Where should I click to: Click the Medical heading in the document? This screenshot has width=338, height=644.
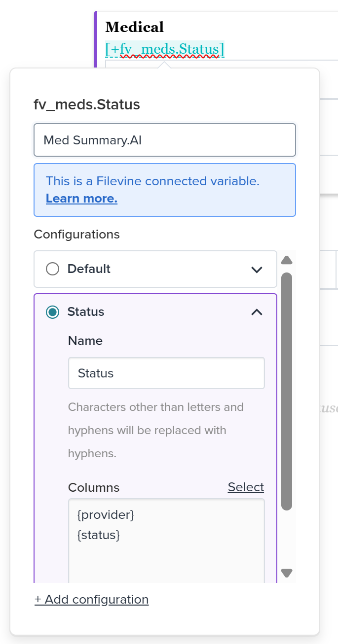coord(134,27)
